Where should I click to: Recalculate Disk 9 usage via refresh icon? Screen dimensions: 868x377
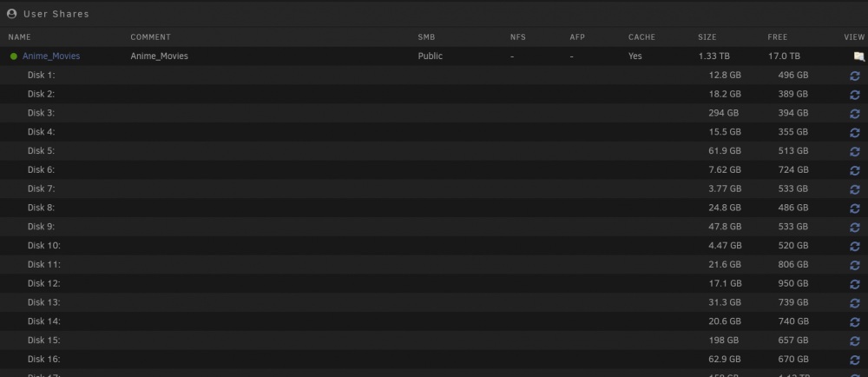[855, 227]
